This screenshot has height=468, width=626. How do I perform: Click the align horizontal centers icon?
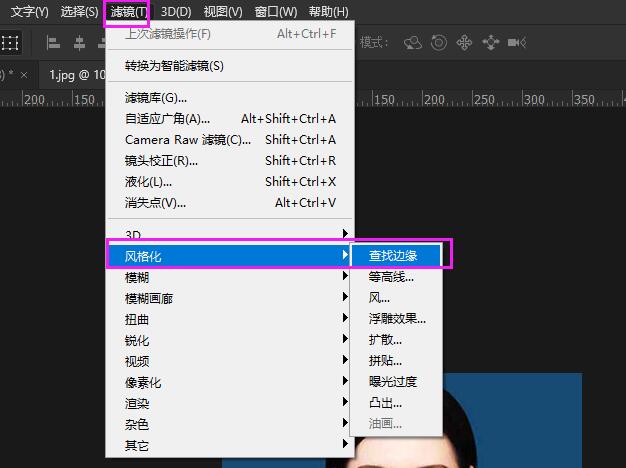79,43
